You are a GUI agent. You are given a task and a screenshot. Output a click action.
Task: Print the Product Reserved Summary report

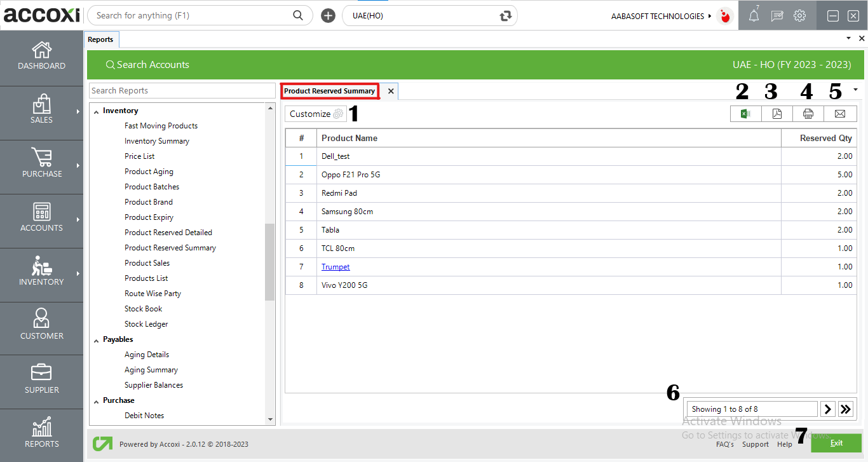point(808,113)
